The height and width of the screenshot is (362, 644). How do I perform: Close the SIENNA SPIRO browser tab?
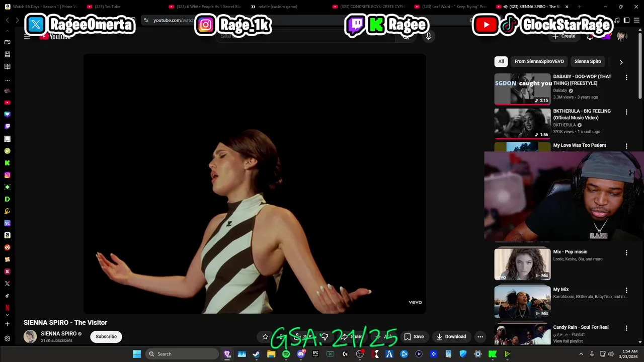point(567,7)
